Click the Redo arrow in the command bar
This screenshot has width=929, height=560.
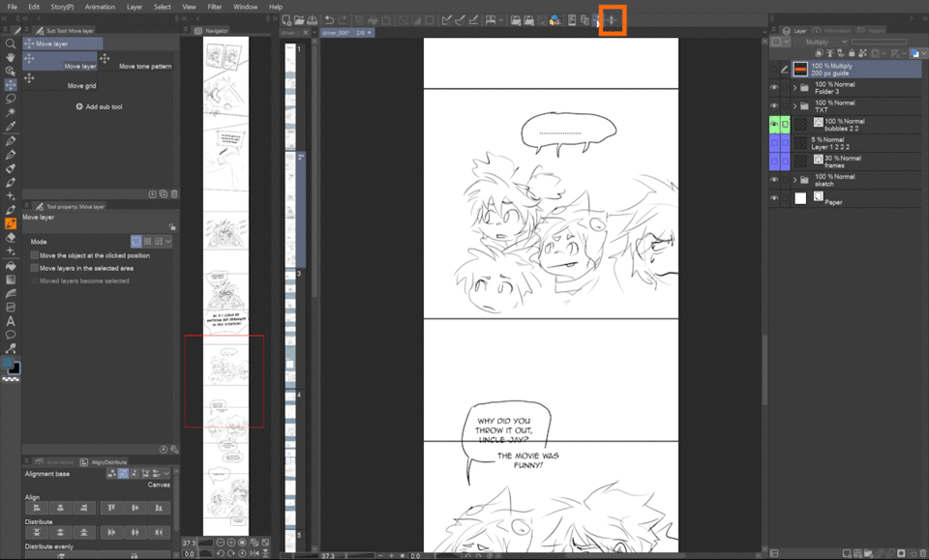click(x=342, y=20)
